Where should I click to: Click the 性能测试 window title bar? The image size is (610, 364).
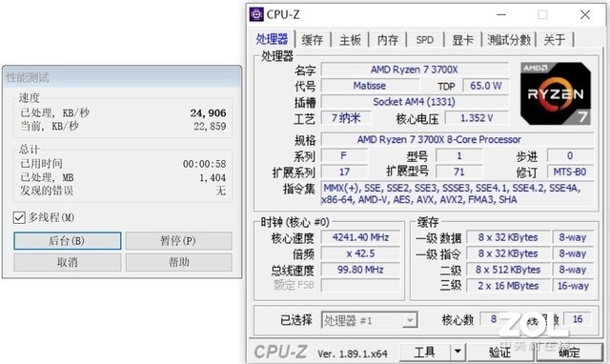[x=122, y=77]
